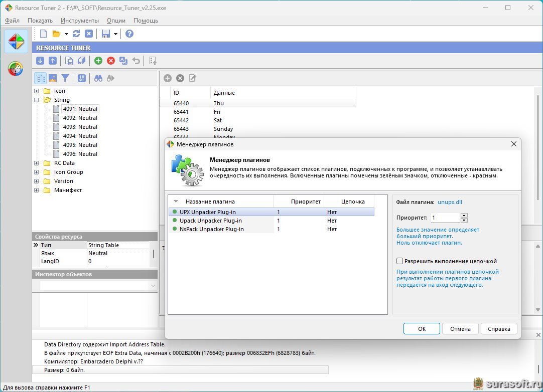
Task: Click the save all resources icon
Action: [82, 61]
